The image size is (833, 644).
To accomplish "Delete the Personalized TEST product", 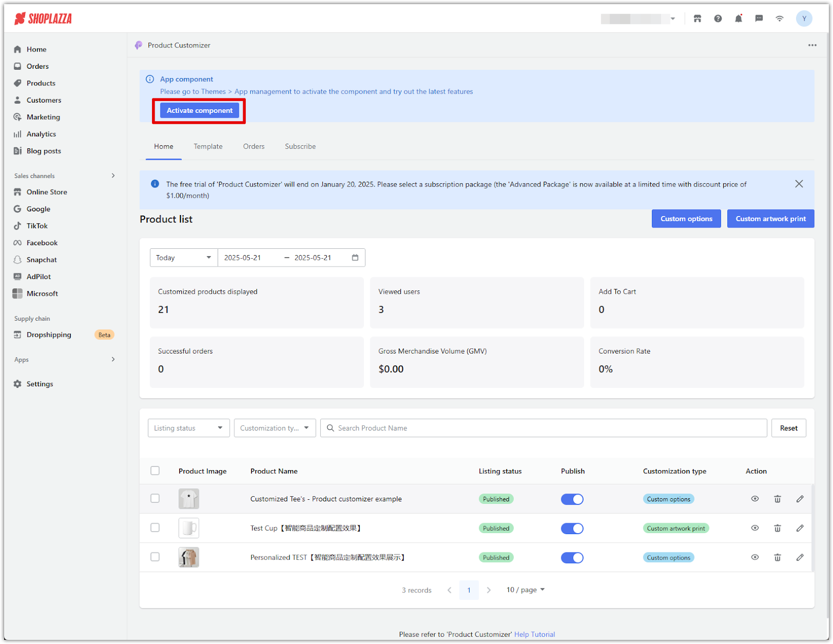I will 777,557.
